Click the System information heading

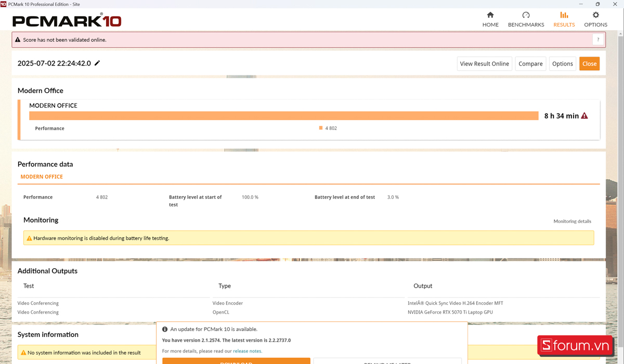48,334
